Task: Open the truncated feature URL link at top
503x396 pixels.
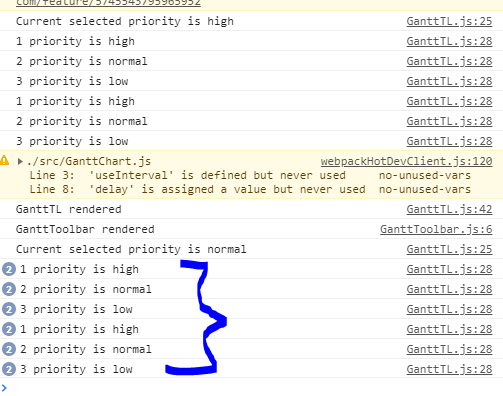Action: click(x=108, y=3)
